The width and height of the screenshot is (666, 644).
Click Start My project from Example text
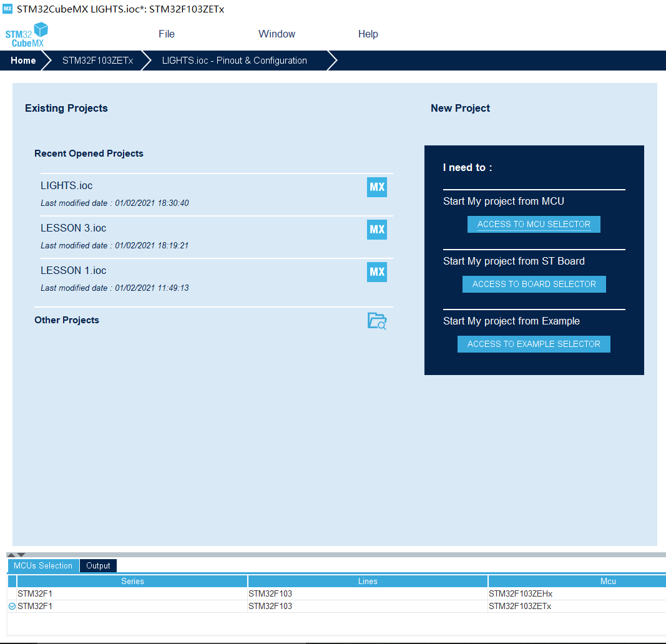coord(511,321)
